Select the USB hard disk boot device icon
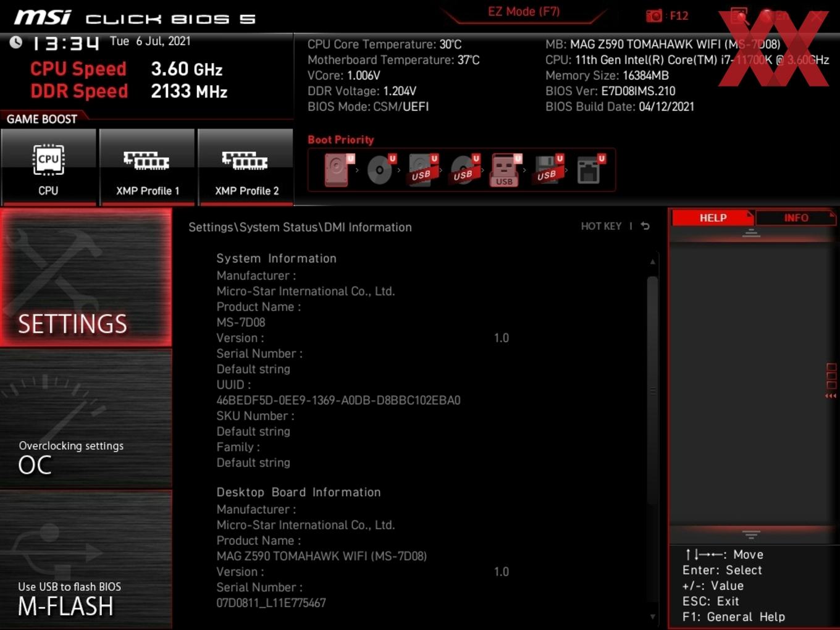The height and width of the screenshot is (630, 840). click(x=422, y=170)
